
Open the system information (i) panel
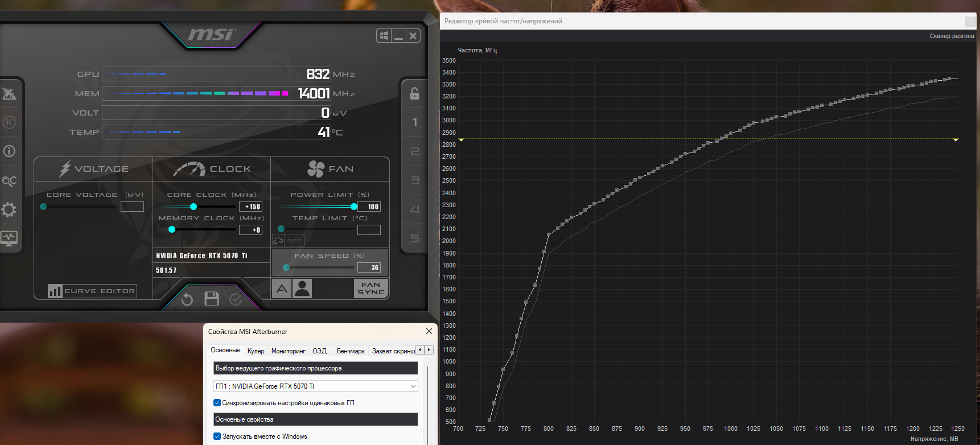(9, 151)
